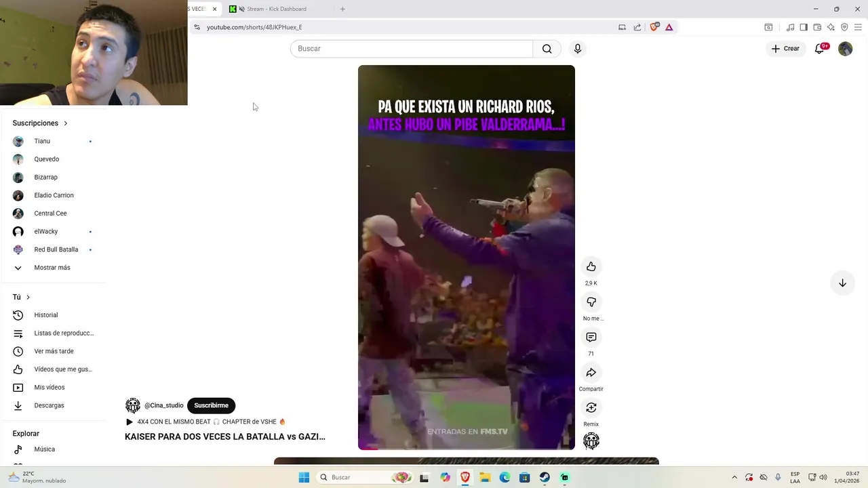Open Ver más tarde in sidebar
Viewport: 868px width, 488px height.
pyautogui.click(x=53, y=351)
